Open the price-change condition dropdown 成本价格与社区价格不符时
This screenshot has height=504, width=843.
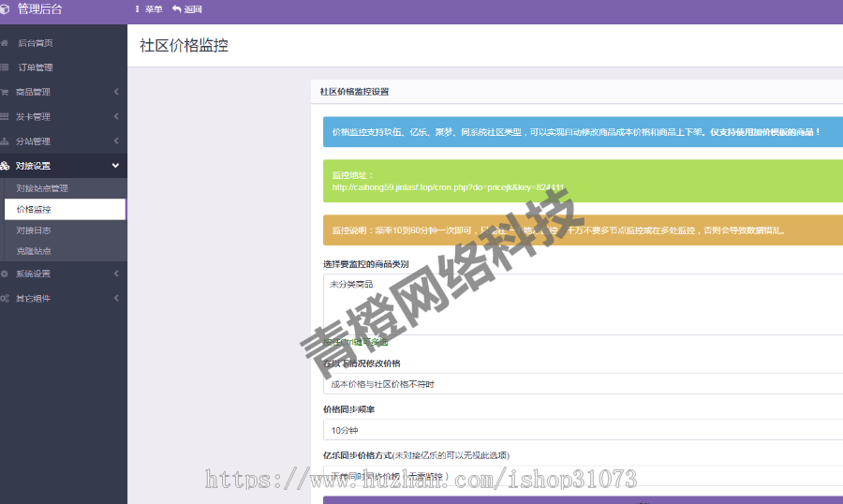[581, 384]
